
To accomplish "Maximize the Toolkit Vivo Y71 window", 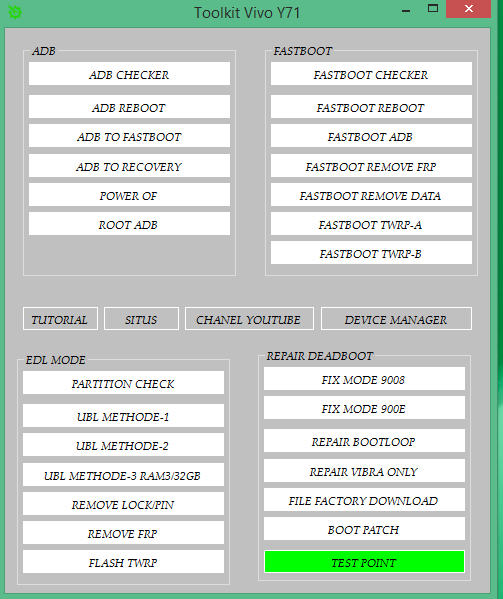I will (x=433, y=8).
